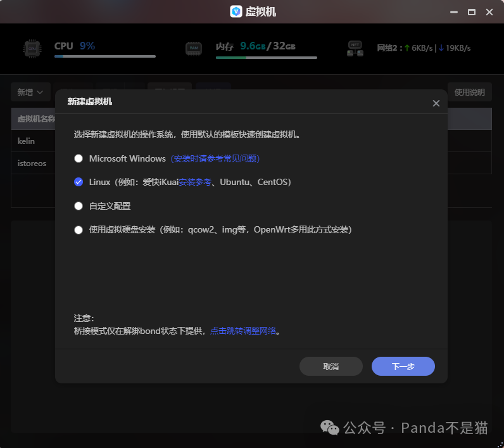Open the 新增 dropdown

point(30,93)
